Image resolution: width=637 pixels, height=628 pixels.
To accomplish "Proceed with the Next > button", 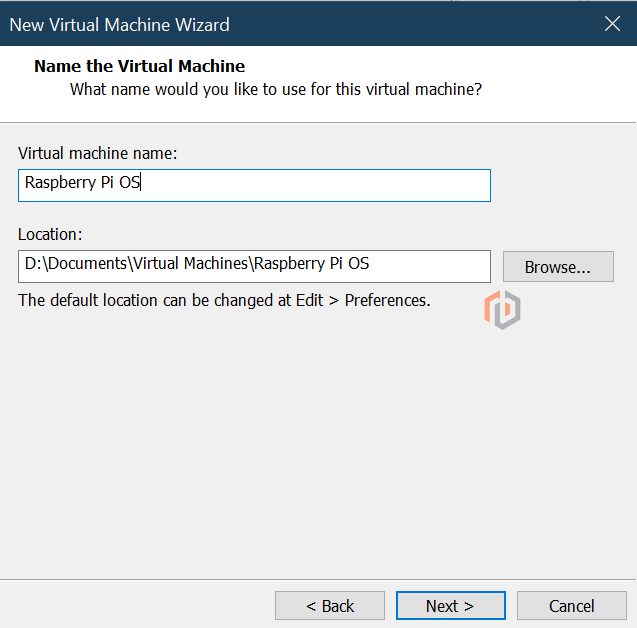I will 451,606.
